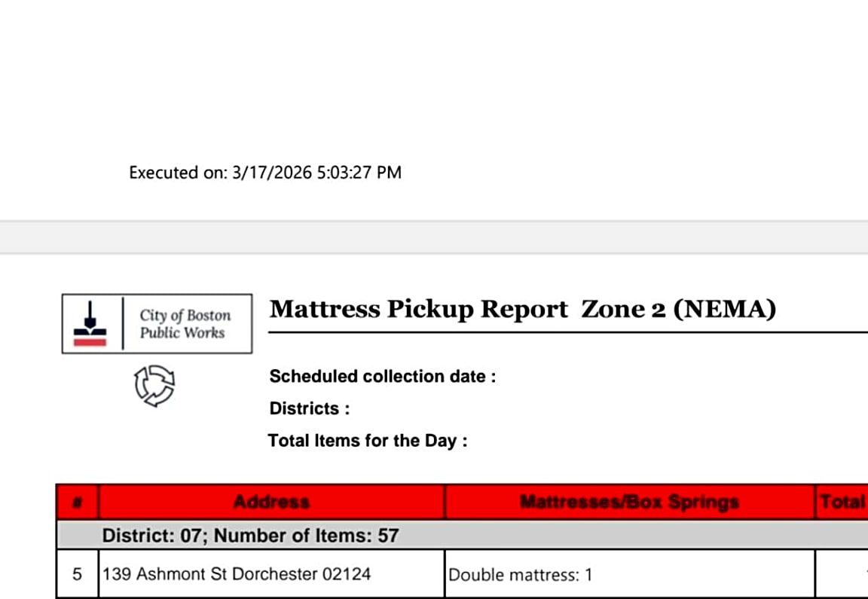Image resolution: width=868 pixels, height=599 pixels.
Task: Click row number 5 cell
Action: coord(78,574)
